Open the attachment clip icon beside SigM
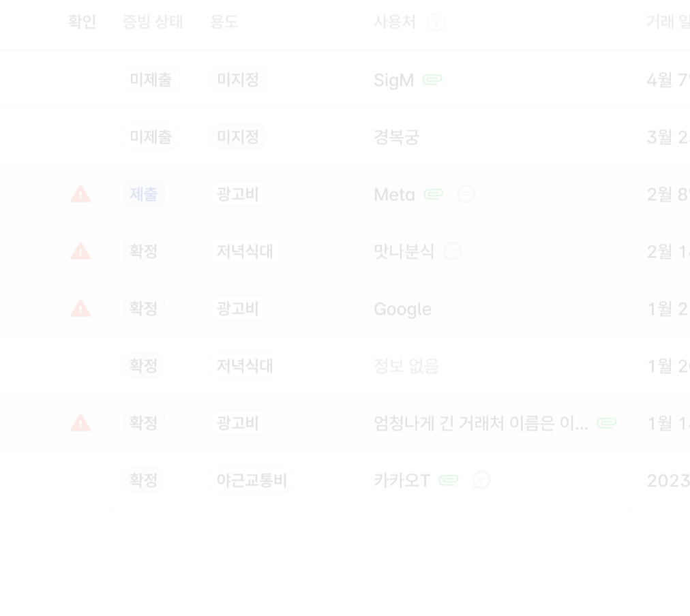The width and height of the screenshot is (690, 616). pos(432,80)
